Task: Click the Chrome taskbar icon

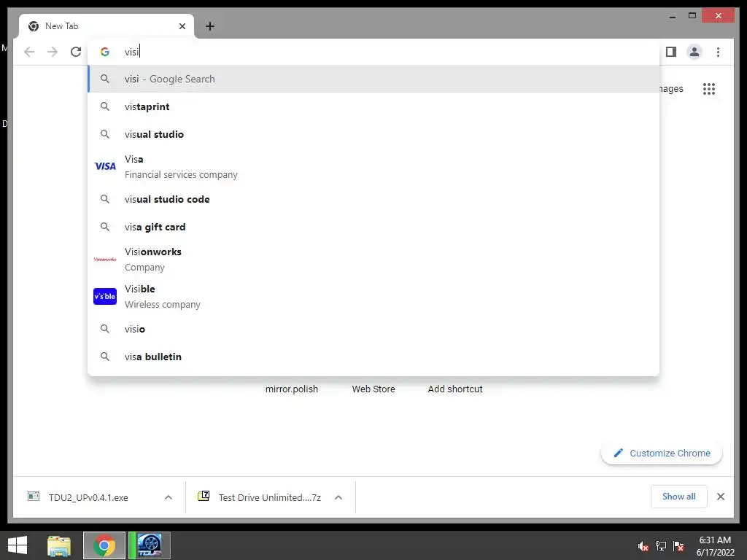Action: point(104,545)
